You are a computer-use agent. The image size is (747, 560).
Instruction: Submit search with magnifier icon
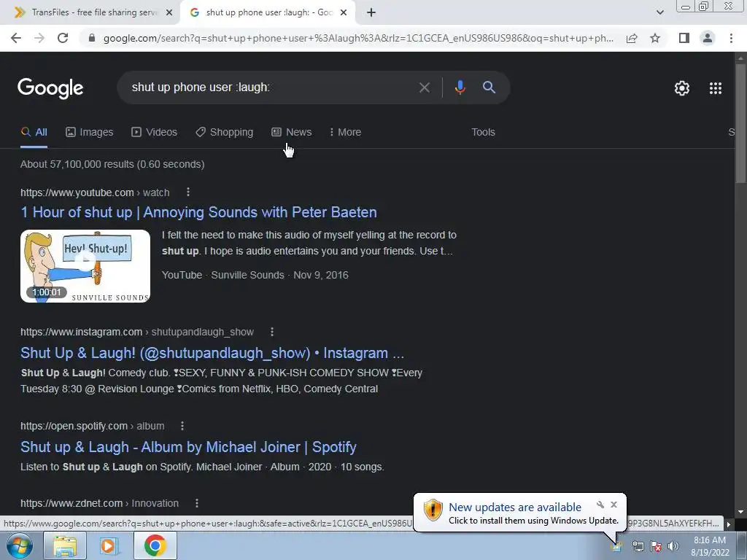(x=489, y=87)
